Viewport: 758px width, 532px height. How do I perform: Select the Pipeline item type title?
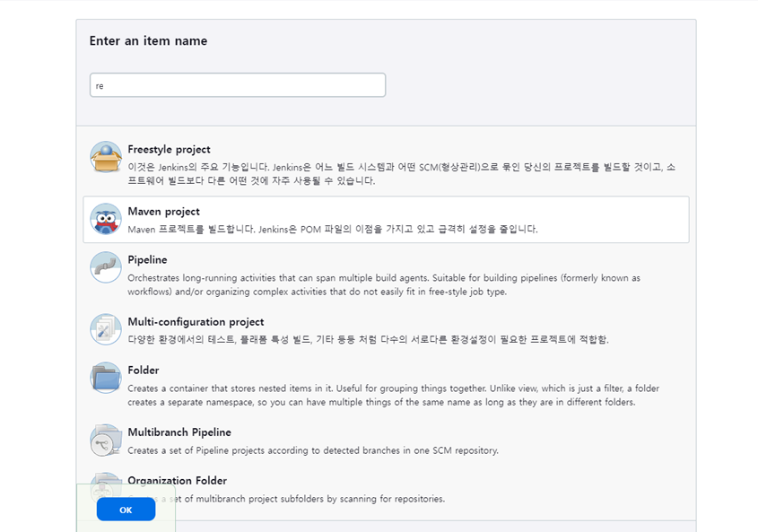(x=147, y=259)
